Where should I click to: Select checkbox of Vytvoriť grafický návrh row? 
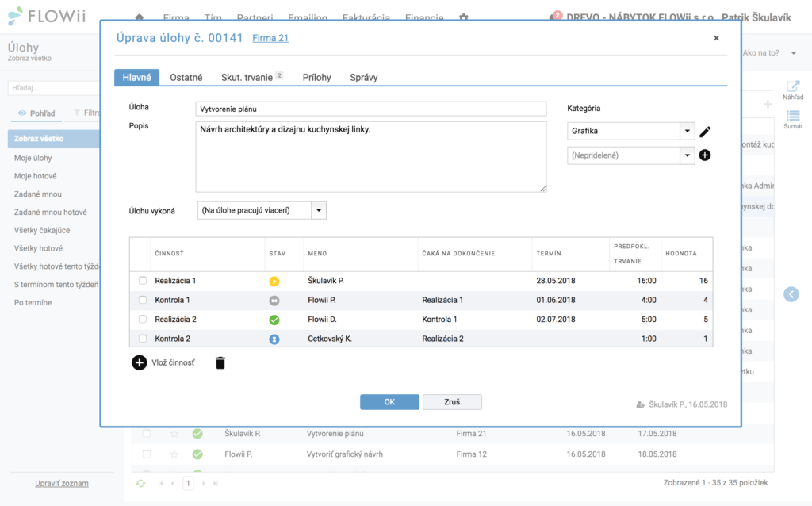pos(147,454)
